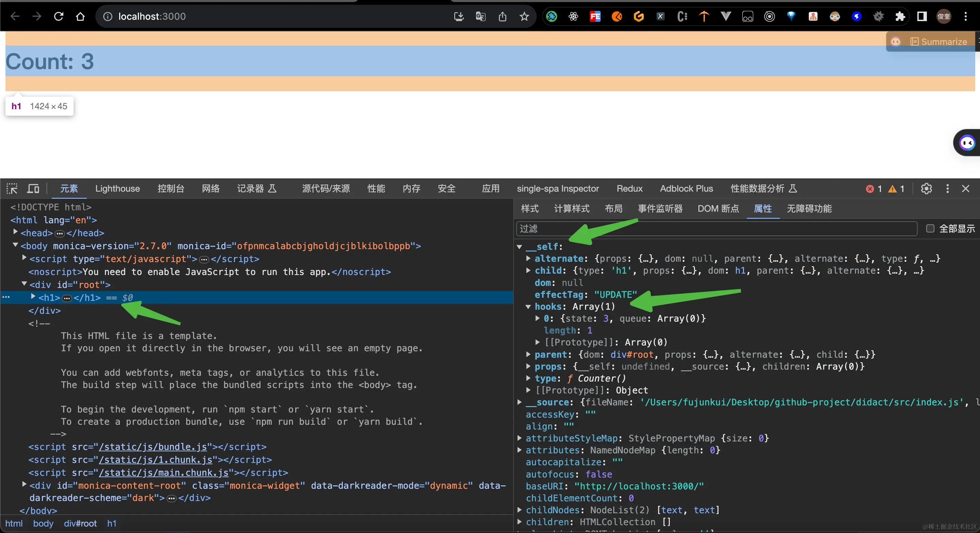Reload the localhost page
980x533 pixels.
(x=59, y=16)
